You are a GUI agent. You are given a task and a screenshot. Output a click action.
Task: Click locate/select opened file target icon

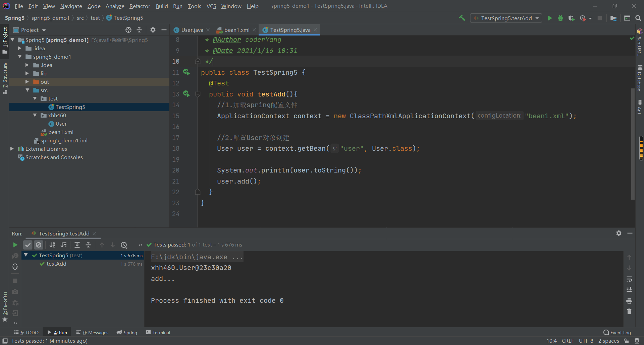(128, 30)
